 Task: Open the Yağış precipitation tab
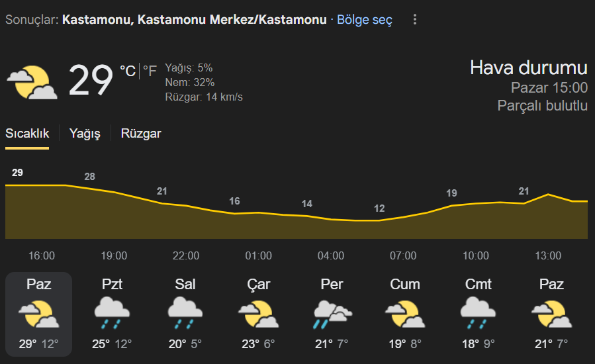85,134
